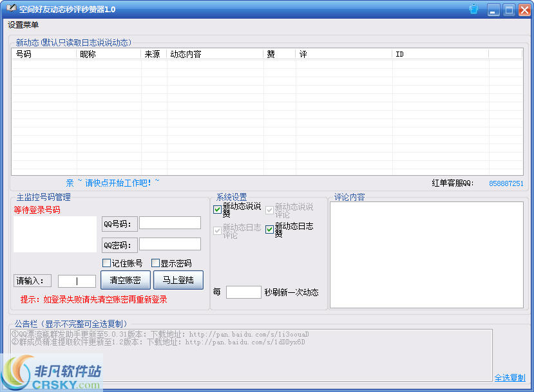Open the 设置菜单 menu
Viewport: 534px width, 392px height.
pyautogui.click(x=23, y=24)
